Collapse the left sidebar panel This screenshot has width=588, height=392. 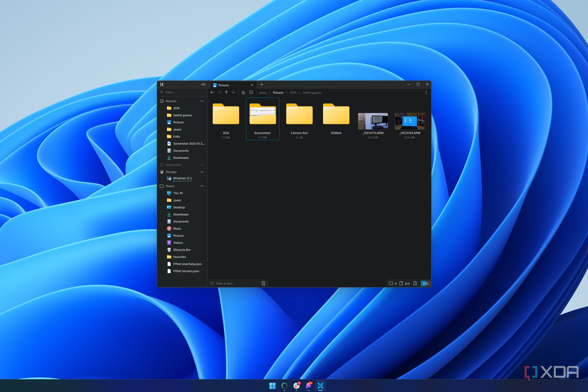pos(203,84)
